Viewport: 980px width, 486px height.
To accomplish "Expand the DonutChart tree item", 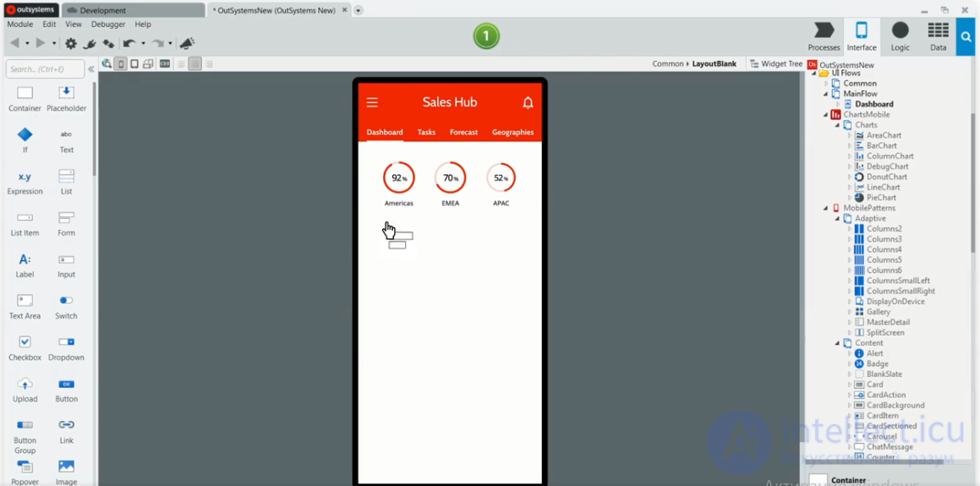I will click(850, 177).
